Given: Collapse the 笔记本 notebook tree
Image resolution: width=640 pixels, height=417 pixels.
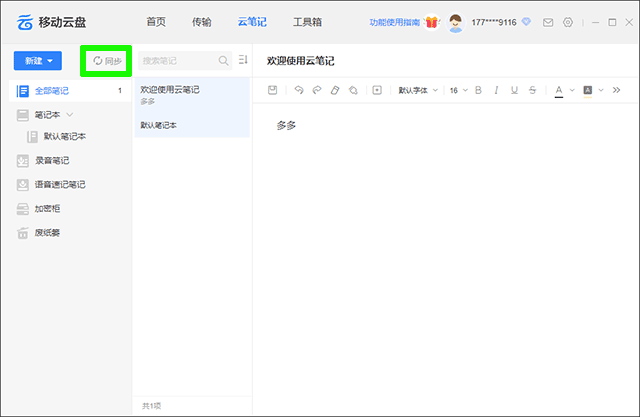Looking at the screenshot, I should (70, 115).
